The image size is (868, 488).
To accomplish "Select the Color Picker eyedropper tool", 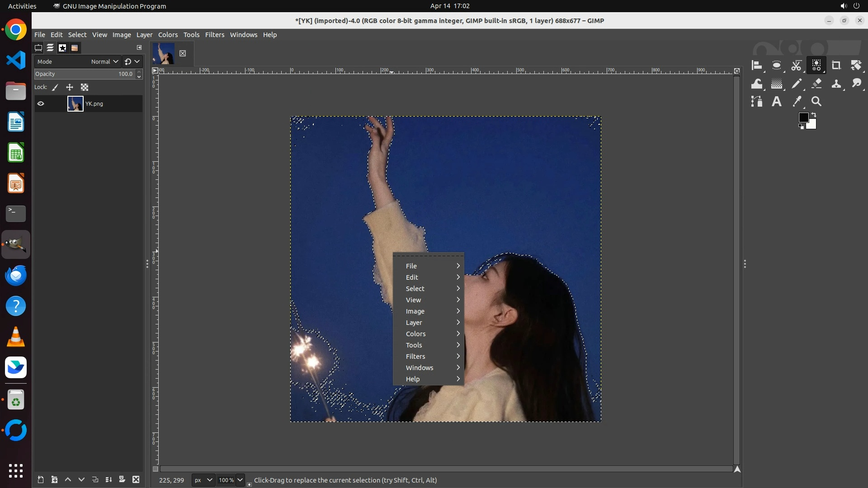I will (x=797, y=102).
